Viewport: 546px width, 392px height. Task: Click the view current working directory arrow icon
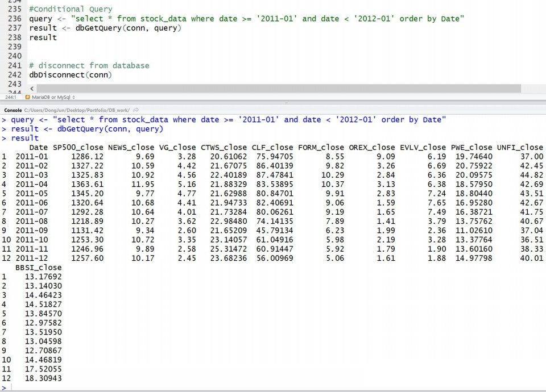(x=136, y=110)
